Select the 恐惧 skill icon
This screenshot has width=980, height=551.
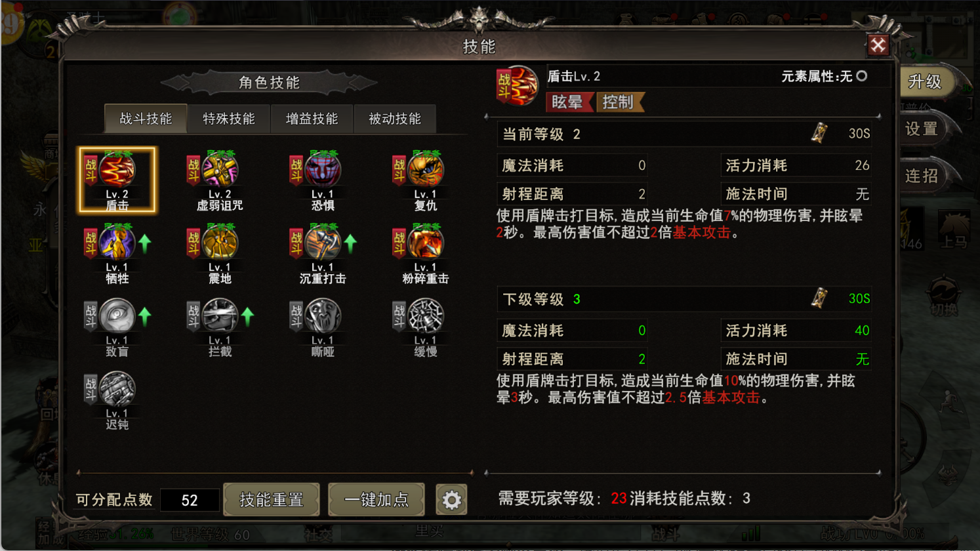(x=323, y=171)
